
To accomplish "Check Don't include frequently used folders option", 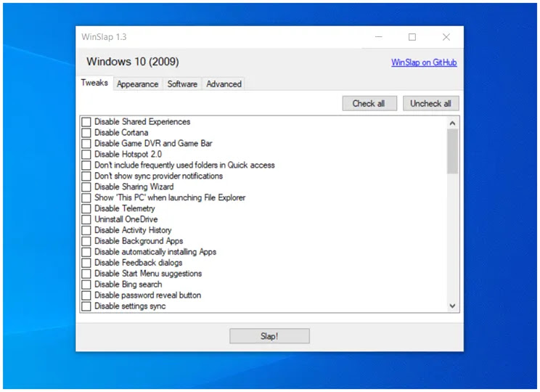I will coord(86,166).
